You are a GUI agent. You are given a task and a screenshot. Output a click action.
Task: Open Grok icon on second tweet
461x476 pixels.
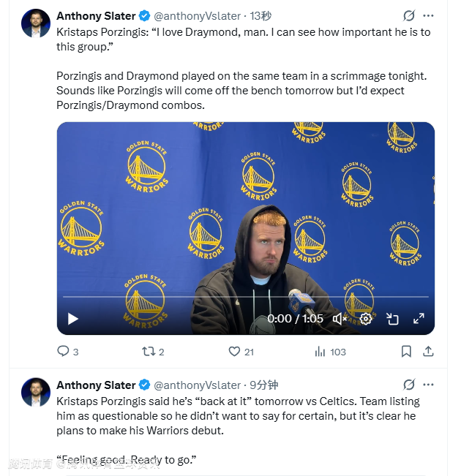(x=409, y=385)
